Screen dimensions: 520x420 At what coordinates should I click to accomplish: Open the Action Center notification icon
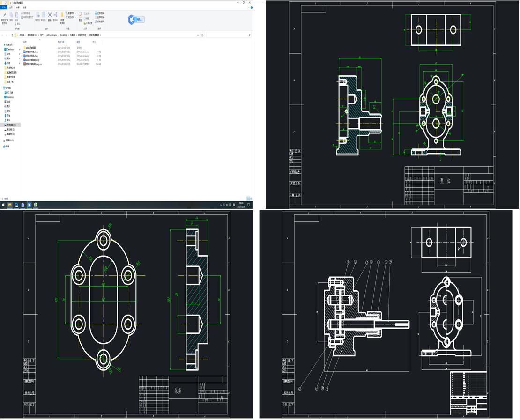tap(249, 205)
